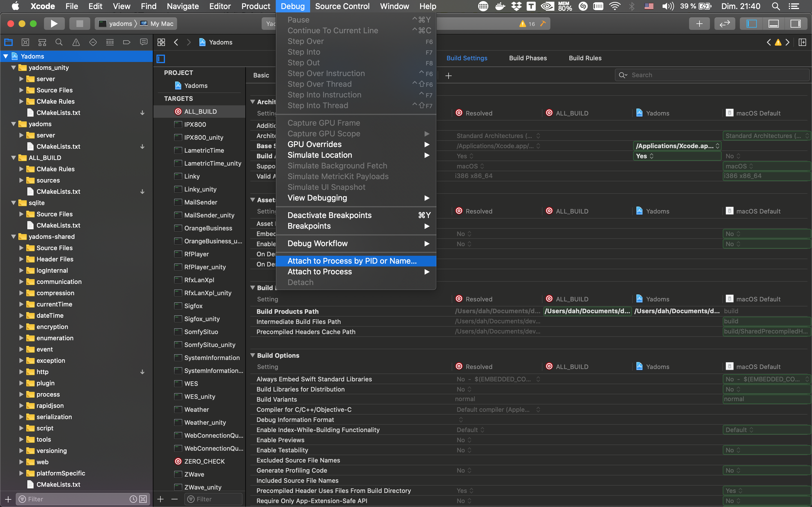Open the Breakpoint navigator icon
Viewport: 812px width, 507px height.
tap(127, 42)
